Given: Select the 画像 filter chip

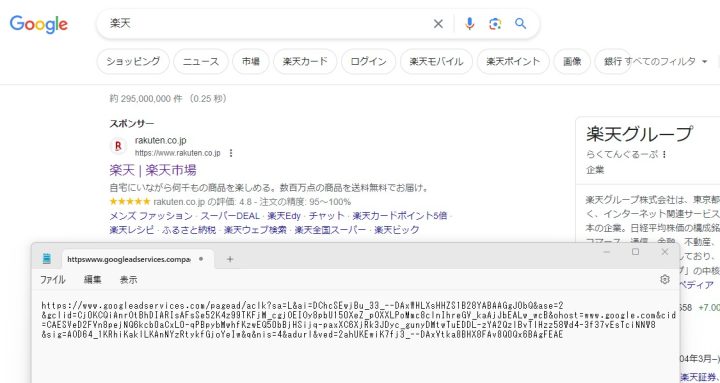Looking at the screenshot, I should pos(572,62).
